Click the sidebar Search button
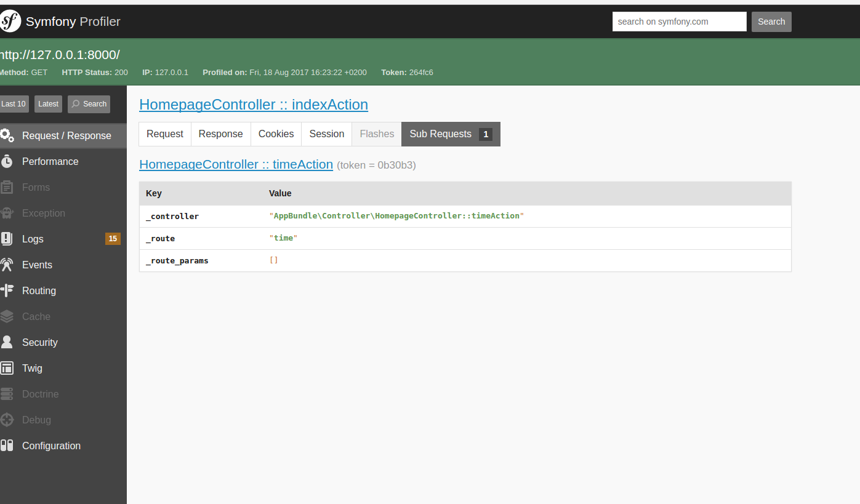 (89, 104)
